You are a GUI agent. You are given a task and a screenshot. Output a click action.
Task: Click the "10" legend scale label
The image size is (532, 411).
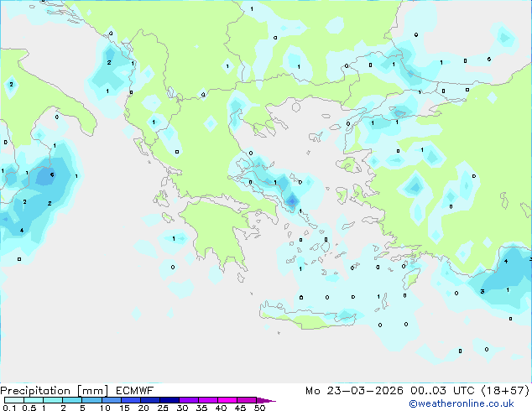[105, 408]
